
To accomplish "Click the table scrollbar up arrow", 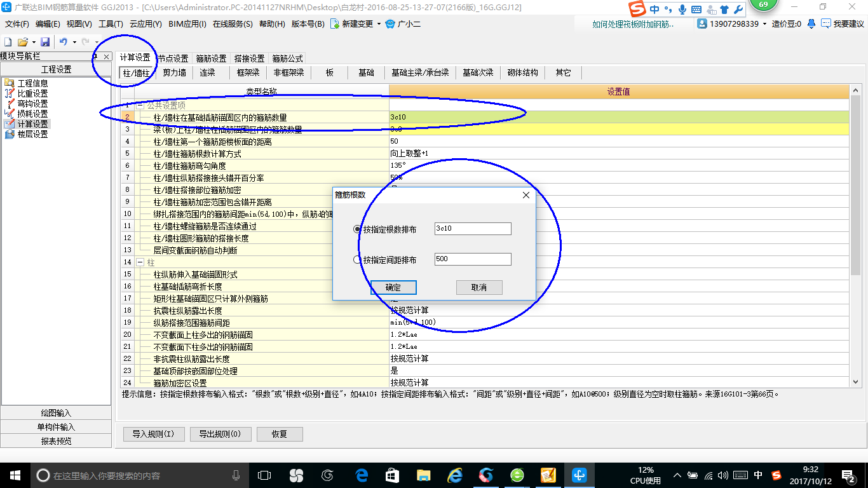I will click(x=855, y=91).
